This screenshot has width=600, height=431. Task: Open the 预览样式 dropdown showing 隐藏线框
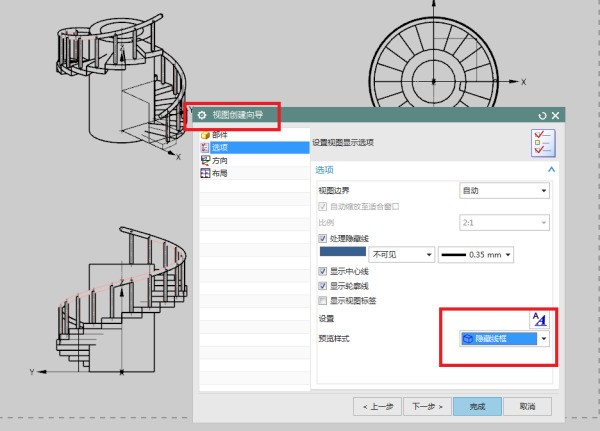504,339
